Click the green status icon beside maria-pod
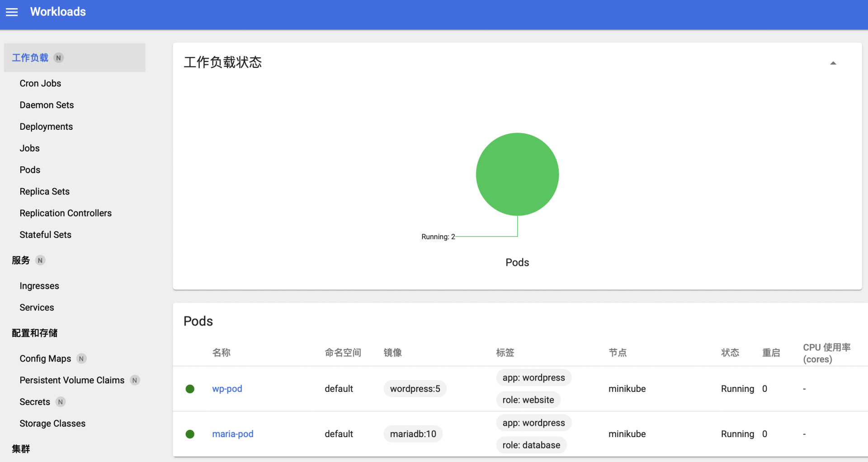This screenshot has height=462, width=868. tap(190, 434)
